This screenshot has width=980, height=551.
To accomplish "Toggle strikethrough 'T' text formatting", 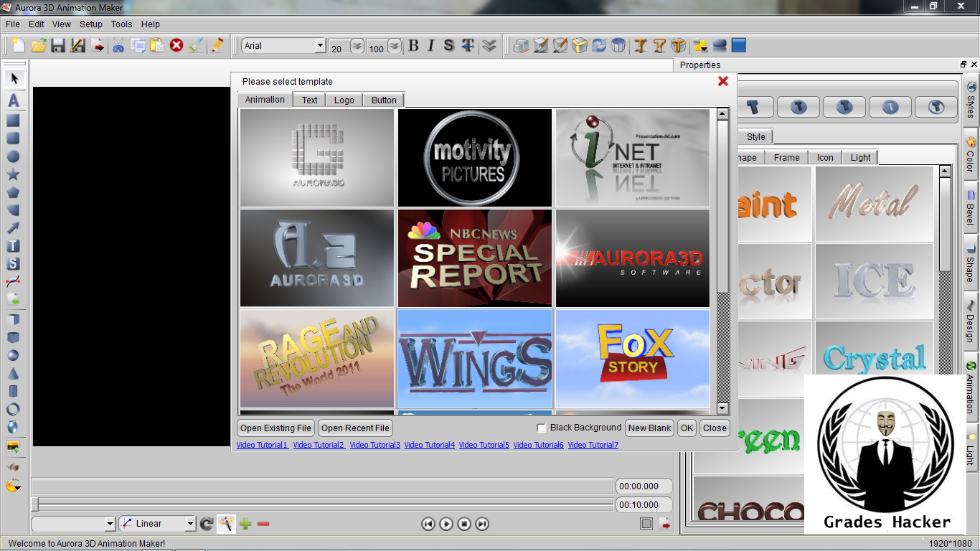I will tap(468, 45).
